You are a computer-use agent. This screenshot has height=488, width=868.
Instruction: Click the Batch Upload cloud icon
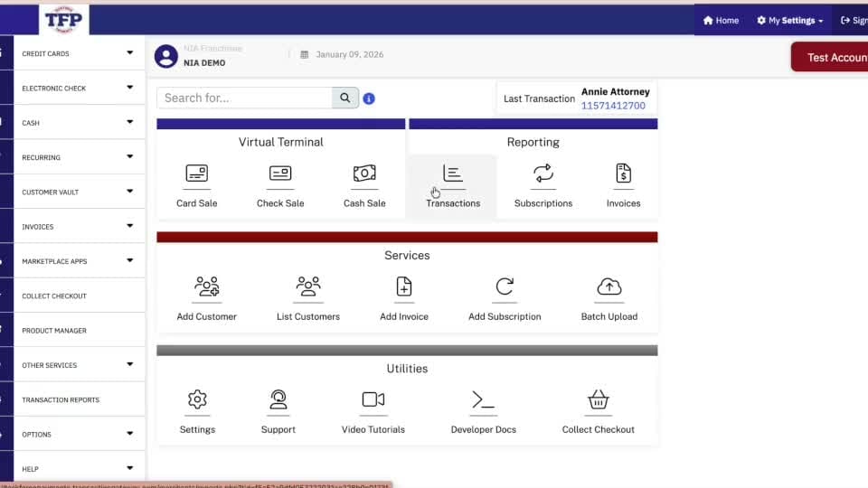click(609, 286)
